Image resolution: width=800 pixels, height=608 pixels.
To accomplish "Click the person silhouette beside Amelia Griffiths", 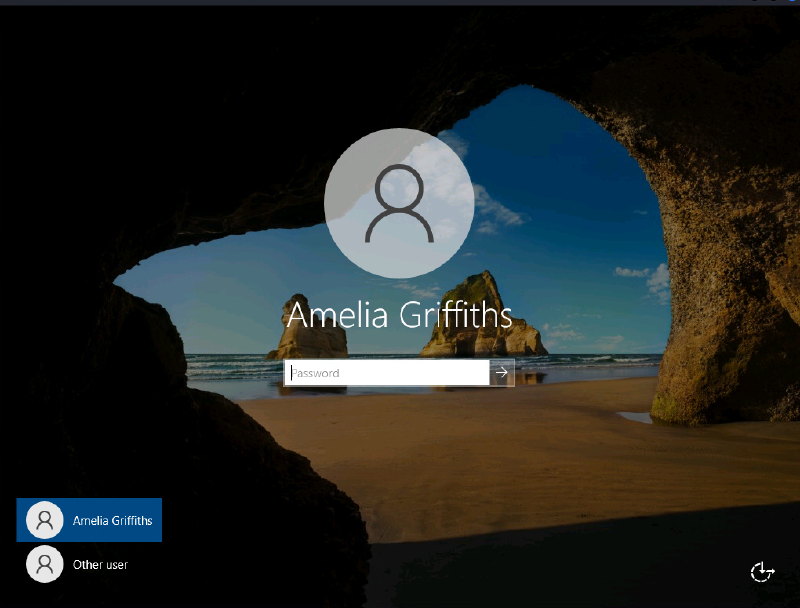I will coord(44,520).
